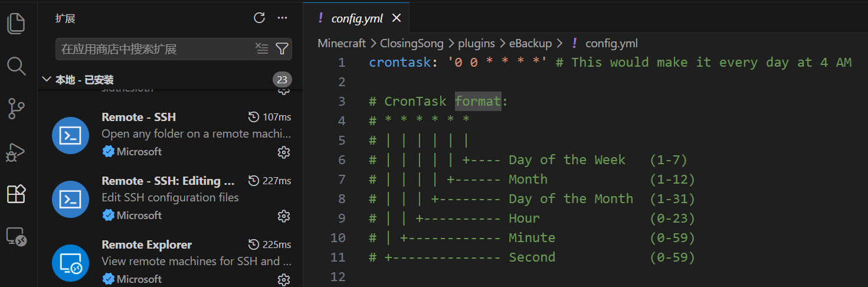The height and width of the screenshot is (287, 868).
Task: Switch to the config.yml editor tab
Action: coord(356,18)
